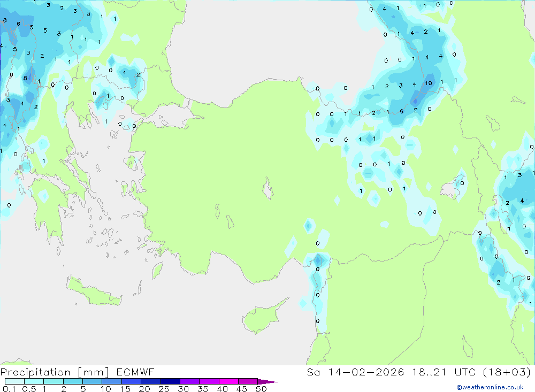Click the "0.1" legend scale label
This screenshot has height=392, width=535.
point(9,389)
